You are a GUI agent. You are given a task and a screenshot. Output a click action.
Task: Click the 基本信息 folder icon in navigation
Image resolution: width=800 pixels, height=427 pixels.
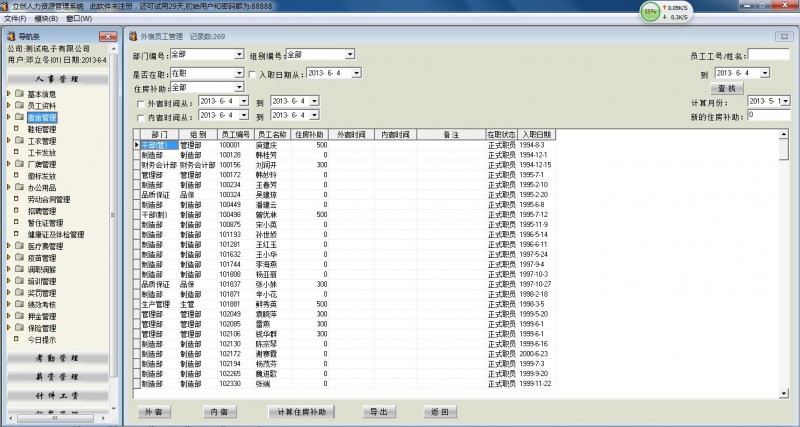[19, 94]
